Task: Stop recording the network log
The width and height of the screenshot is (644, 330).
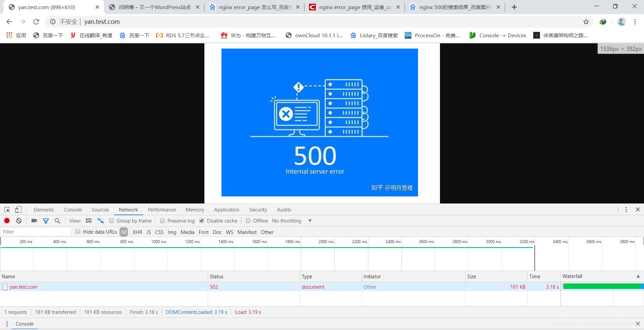Action: (x=7, y=221)
